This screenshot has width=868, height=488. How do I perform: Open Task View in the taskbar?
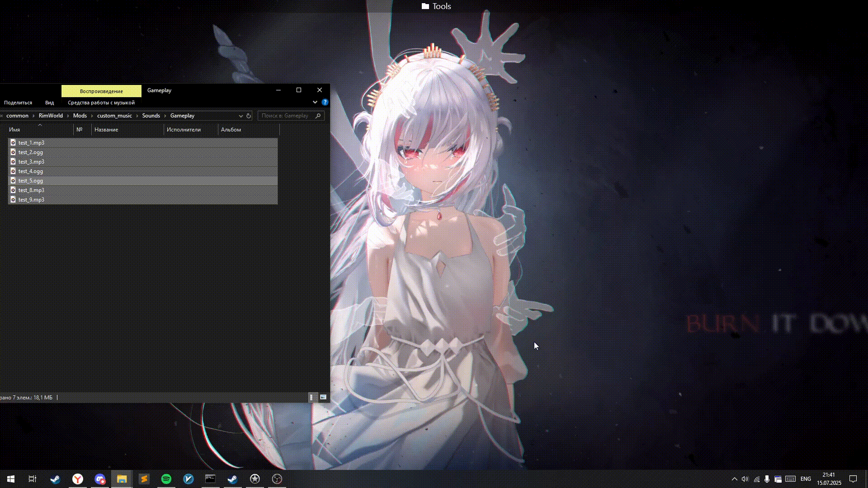point(33,479)
